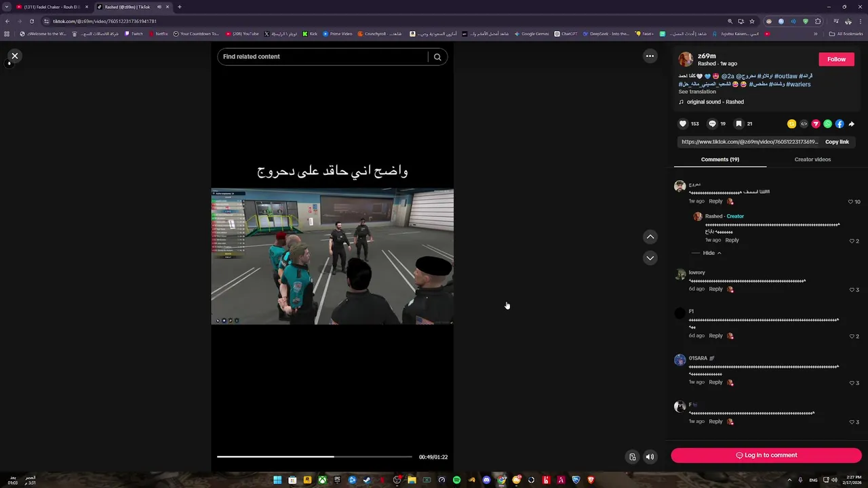Viewport: 868px width, 488px height.
Task: Open the All Bookmarks folder
Action: pyautogui.click(x=846, y=34)
